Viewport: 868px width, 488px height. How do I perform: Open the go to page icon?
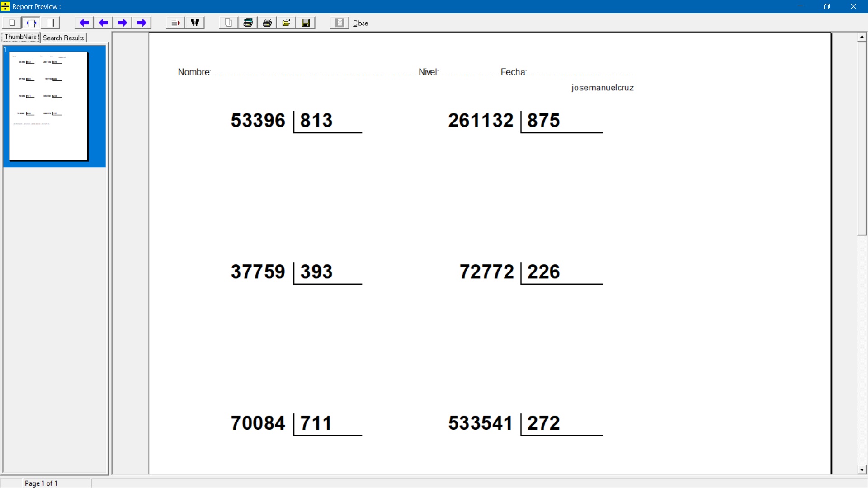pos(175,23)
